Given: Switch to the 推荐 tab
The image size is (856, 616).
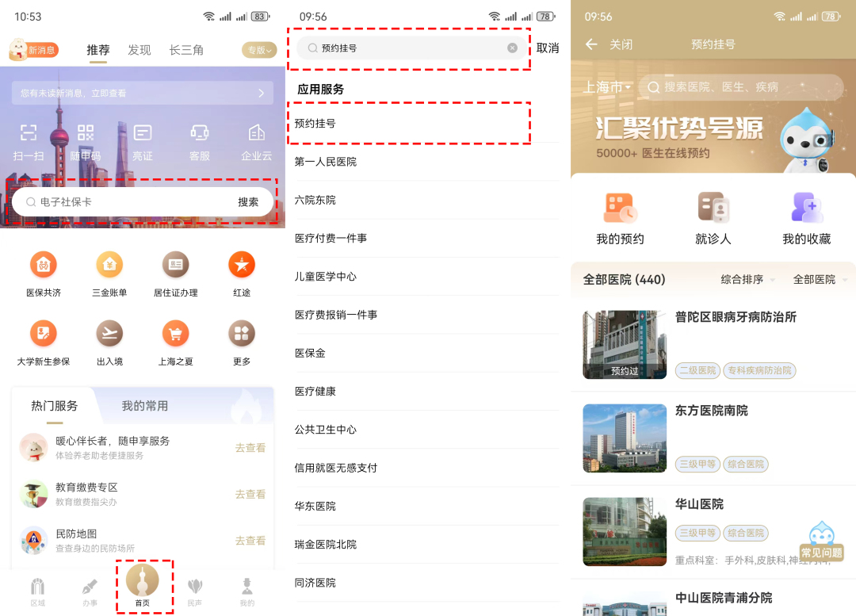Looking at the screenshot, I should coord(98,50).
